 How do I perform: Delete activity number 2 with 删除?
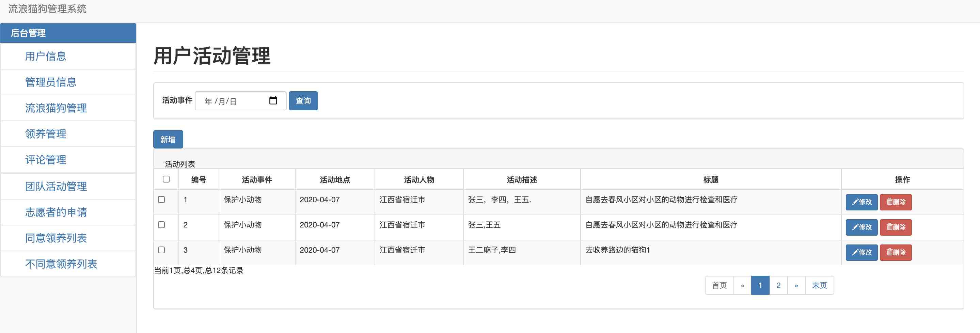pyautogui.click(x=896, y=227)
